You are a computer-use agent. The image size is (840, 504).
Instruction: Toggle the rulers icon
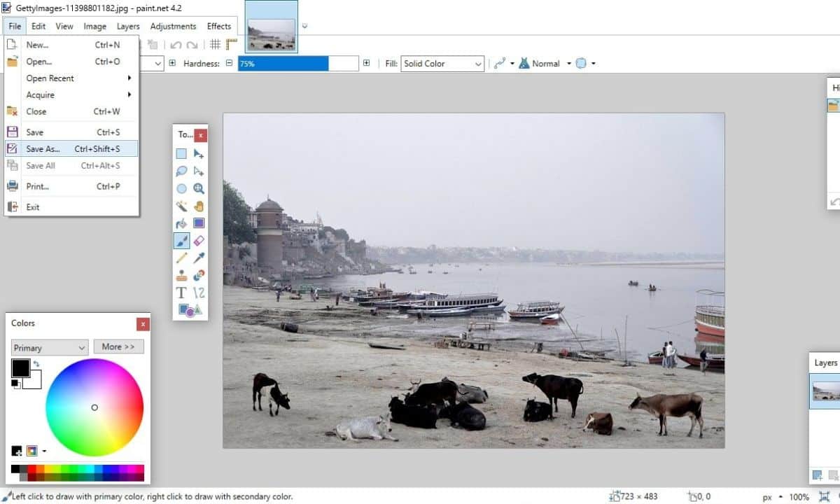(232, 44)
